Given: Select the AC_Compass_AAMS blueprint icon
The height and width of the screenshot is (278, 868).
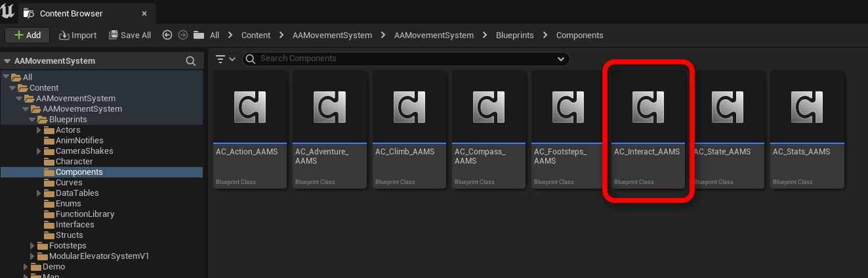Looking at the screenshot, I should (x=489, y=106).
